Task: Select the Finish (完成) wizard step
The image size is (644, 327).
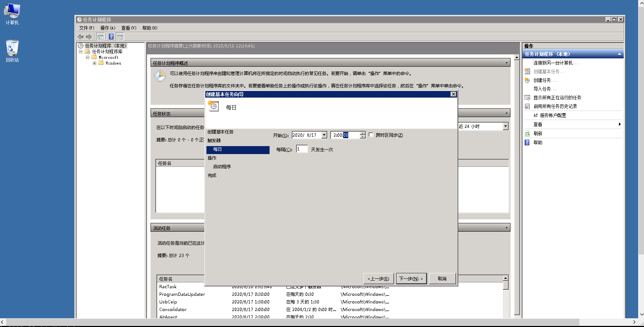Action: pos(212,175)
